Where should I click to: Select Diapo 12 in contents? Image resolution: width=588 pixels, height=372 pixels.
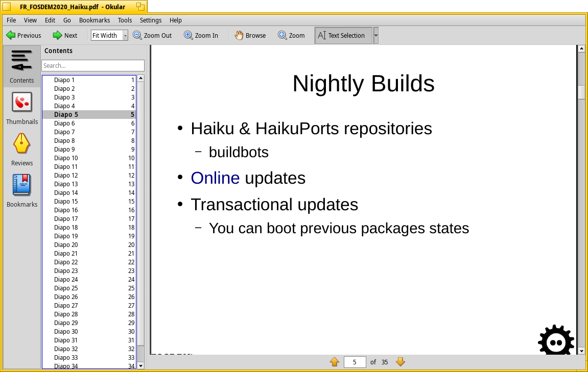pos(89,176)
